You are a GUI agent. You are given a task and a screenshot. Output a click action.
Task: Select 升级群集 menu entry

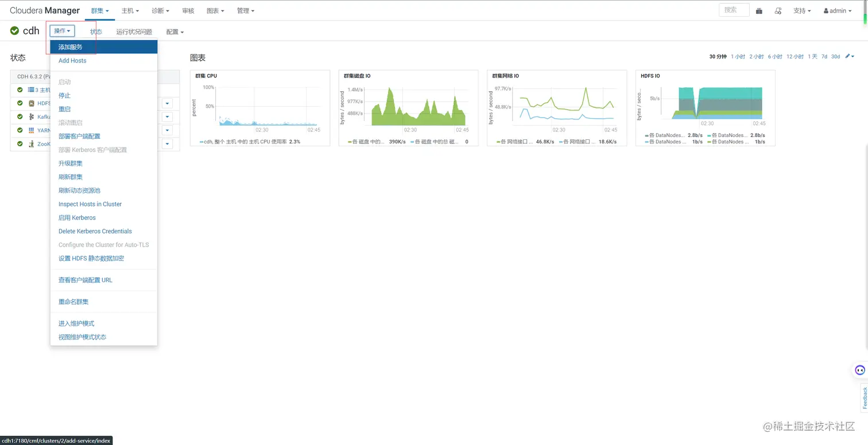click(104, 163)
